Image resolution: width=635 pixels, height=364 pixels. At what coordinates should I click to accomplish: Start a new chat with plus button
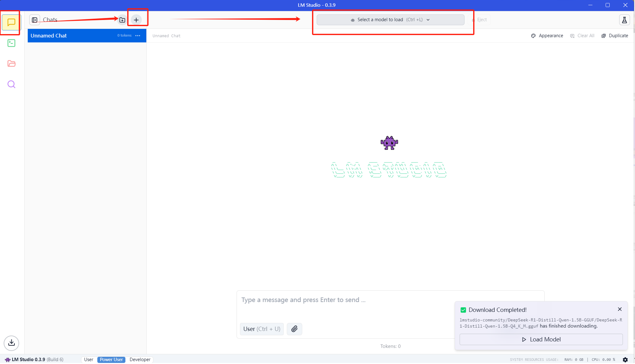pos(136,20)
